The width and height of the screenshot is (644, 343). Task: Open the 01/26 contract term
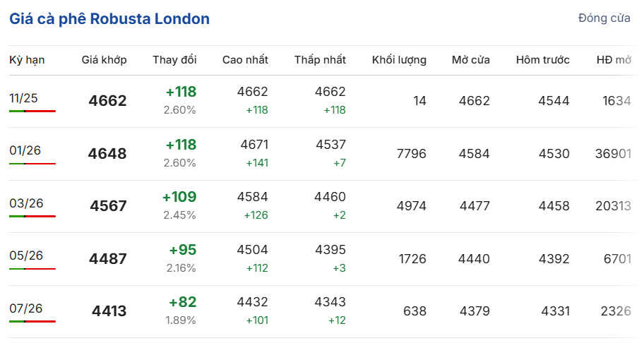pos(23,150)
